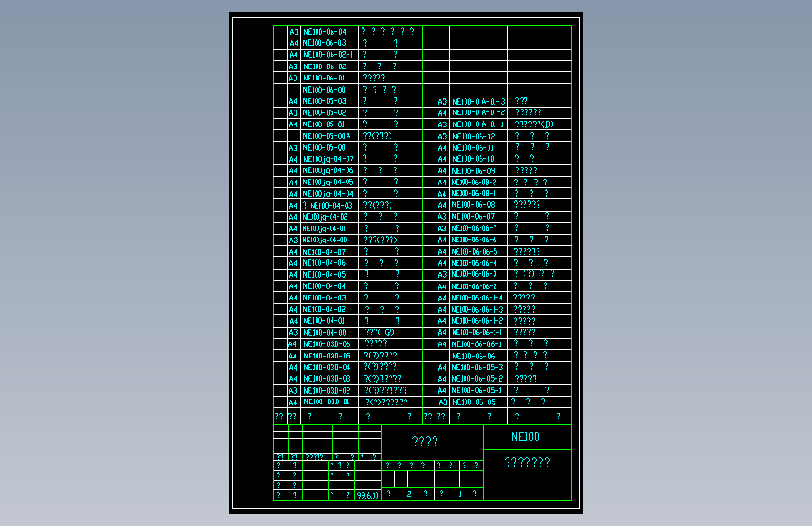Select the NE100-06-11 cell

coord(478,147)
